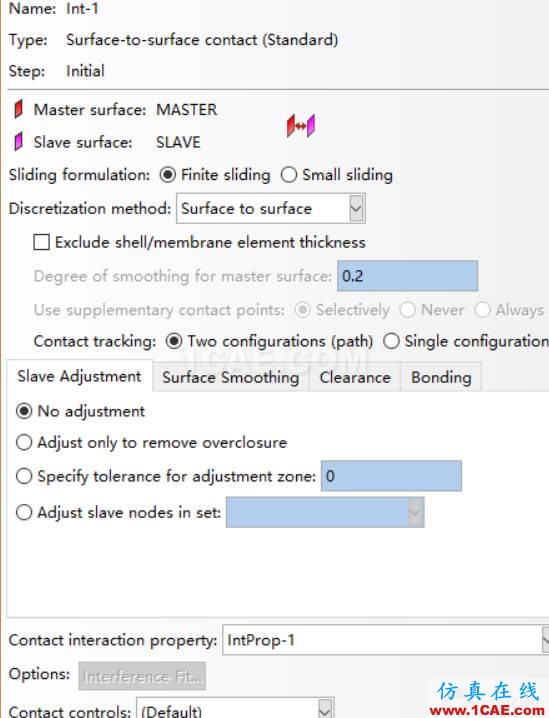The height and width of the screenshot is (718, 549).
Task: Select the Slave Adjustment tab
Action: (79, 376)
